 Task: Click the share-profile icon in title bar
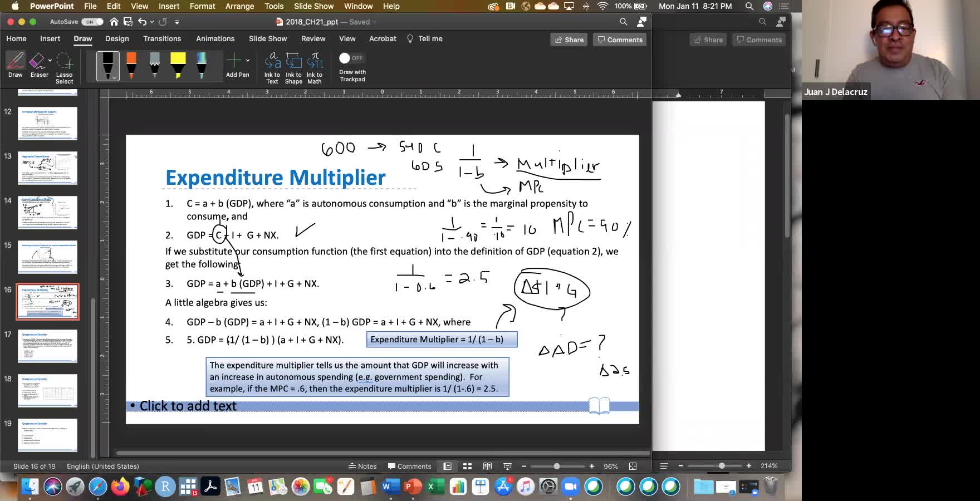pos(641,22)
